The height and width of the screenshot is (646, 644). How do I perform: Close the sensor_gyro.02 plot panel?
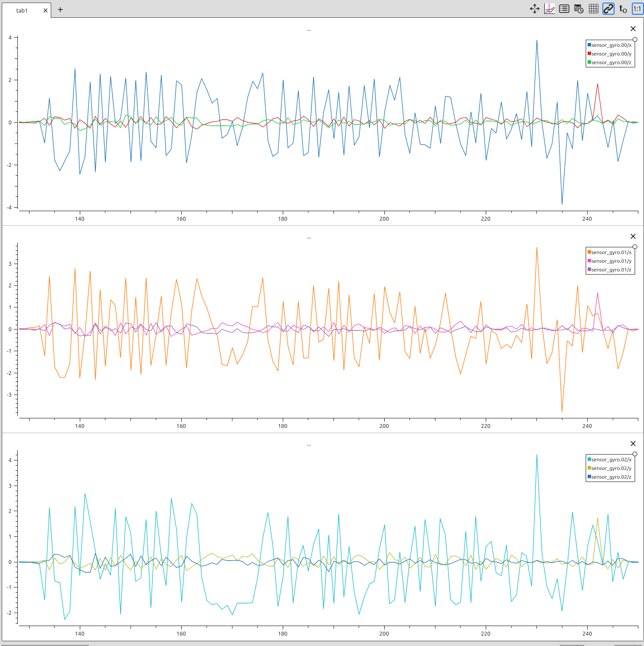coord(633,444)
